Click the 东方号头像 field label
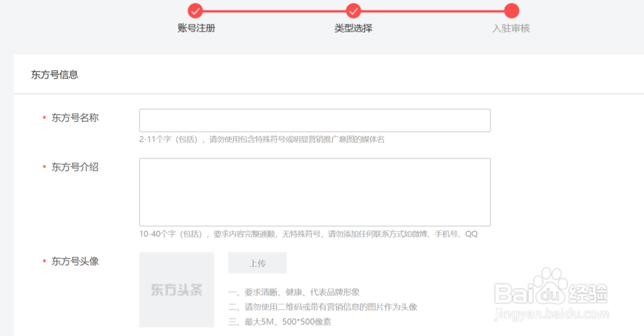 (x=75, y=262)
